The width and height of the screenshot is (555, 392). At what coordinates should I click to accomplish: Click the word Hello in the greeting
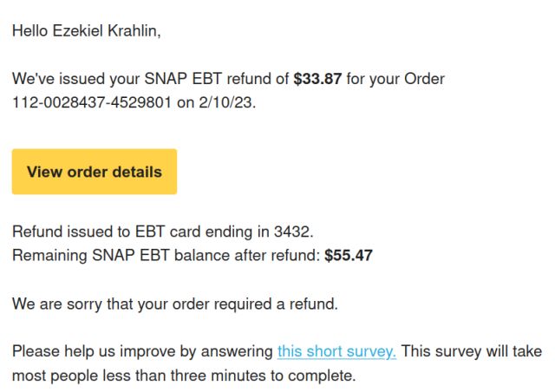click(30, 31)
